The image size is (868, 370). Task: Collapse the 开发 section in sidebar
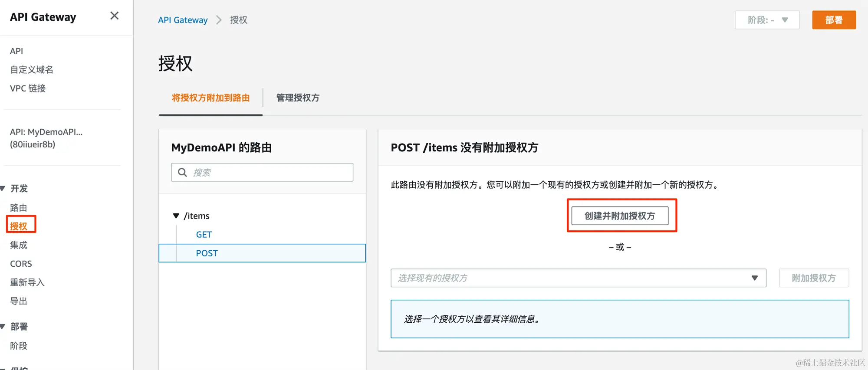[x=3, y=188]
